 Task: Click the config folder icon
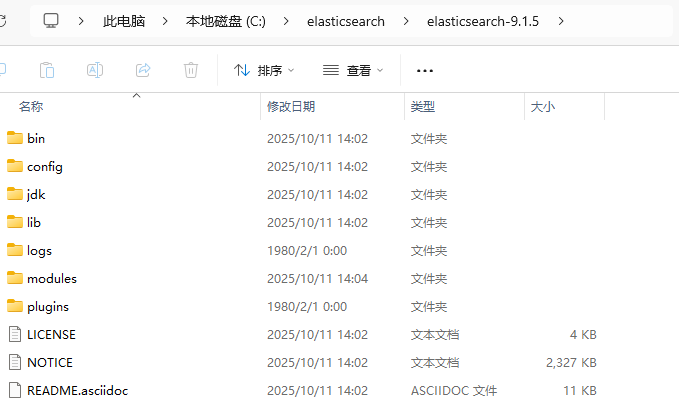(15, 166)
